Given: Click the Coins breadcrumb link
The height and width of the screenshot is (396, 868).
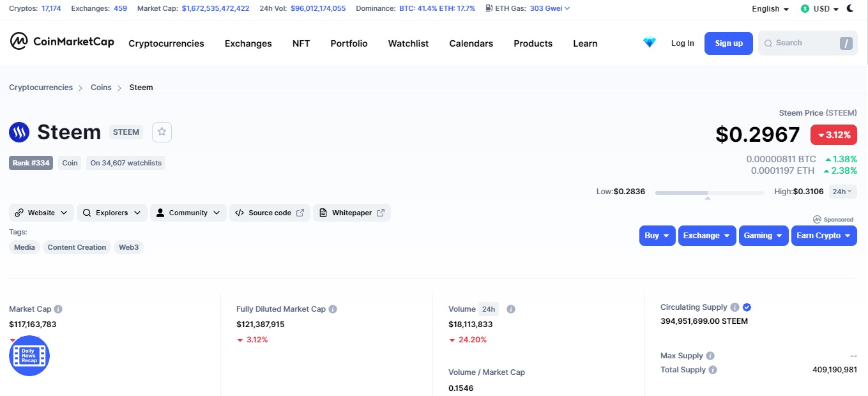Looking at the screenshot, I should 101,88.
